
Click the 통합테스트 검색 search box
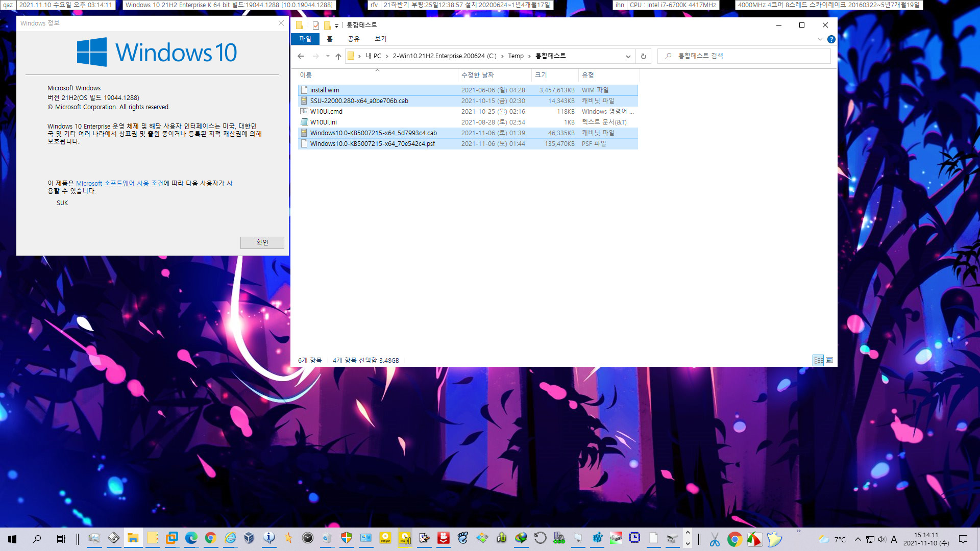point(744,56)
